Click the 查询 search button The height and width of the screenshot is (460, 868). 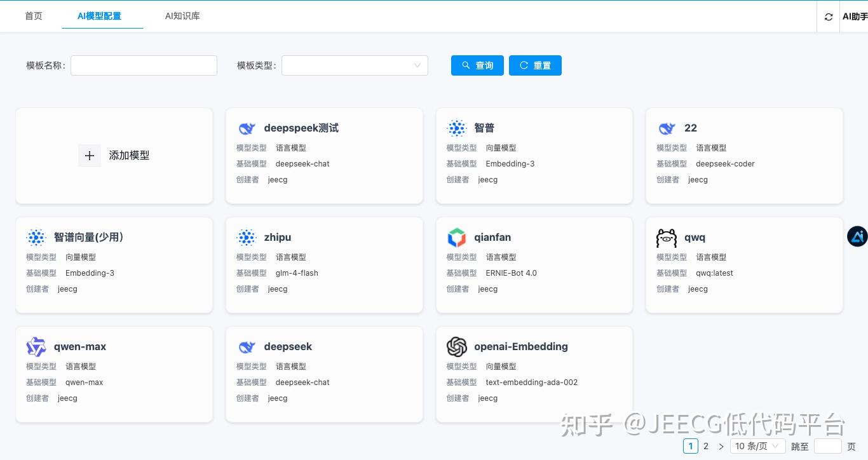[477, 65]
